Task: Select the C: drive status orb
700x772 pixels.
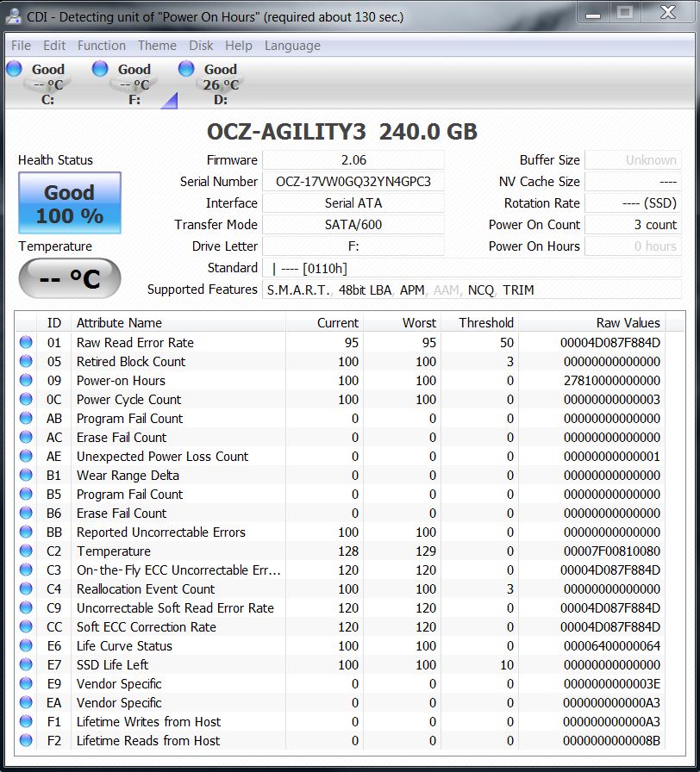Action: pyautogui.click(x=15, y=69)
